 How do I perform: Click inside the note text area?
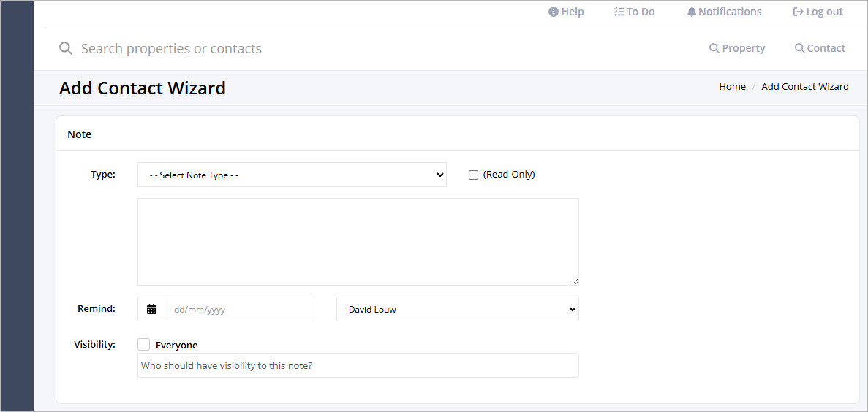tap(358, 242)
